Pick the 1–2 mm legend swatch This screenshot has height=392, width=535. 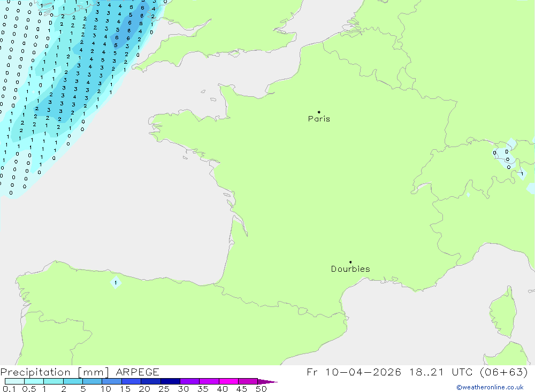coord(53,381)
